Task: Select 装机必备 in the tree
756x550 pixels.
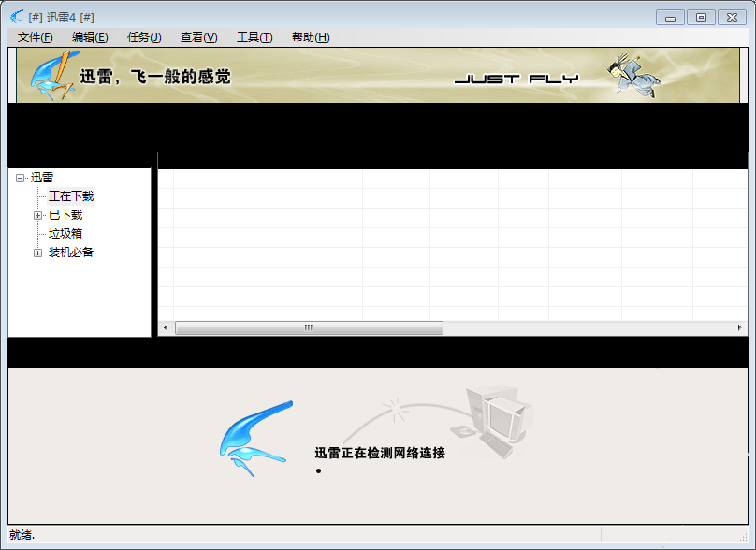Action: coord(71,253)
